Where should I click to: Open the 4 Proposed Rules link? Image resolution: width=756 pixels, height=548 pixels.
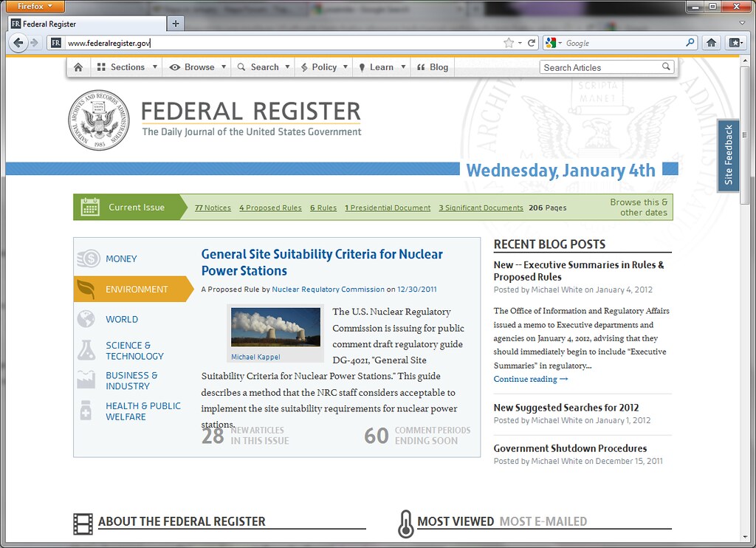point(270,208)
